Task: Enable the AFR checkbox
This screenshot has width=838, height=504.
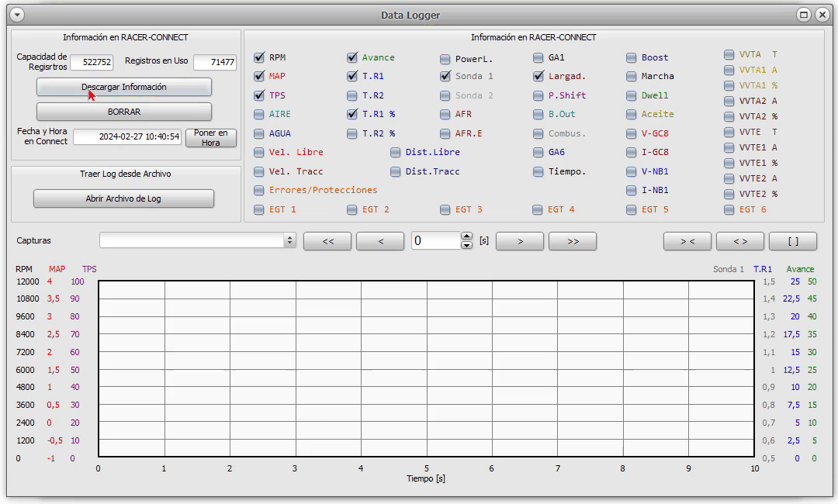Action: point(445,114)
